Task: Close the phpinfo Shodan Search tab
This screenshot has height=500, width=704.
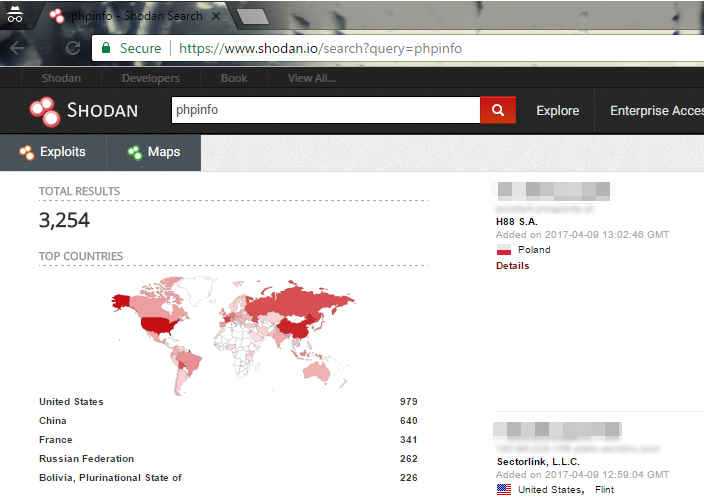Action: click(x=216, y=16)
